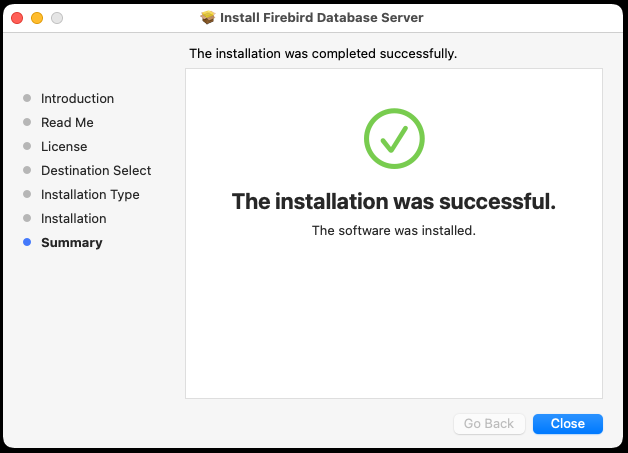The image size is (628, 453).
Task: Click the disabled Go Back button
Action: (489, 424)
